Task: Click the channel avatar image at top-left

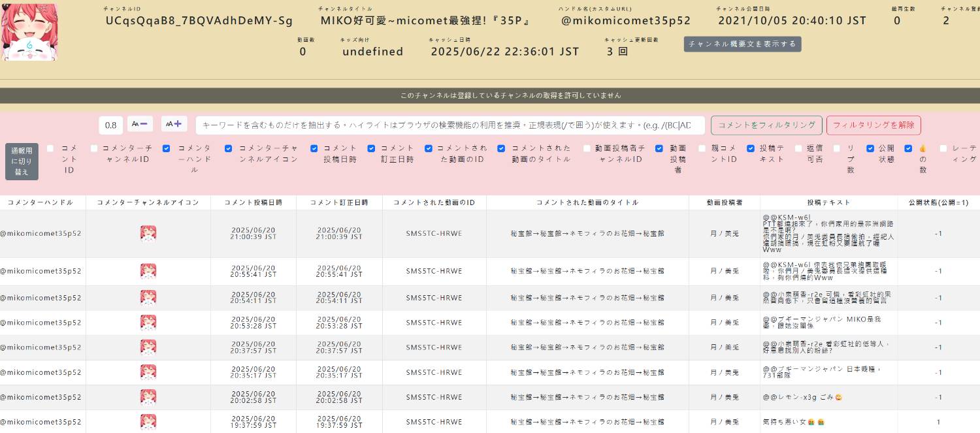Action: coord(29,32)
